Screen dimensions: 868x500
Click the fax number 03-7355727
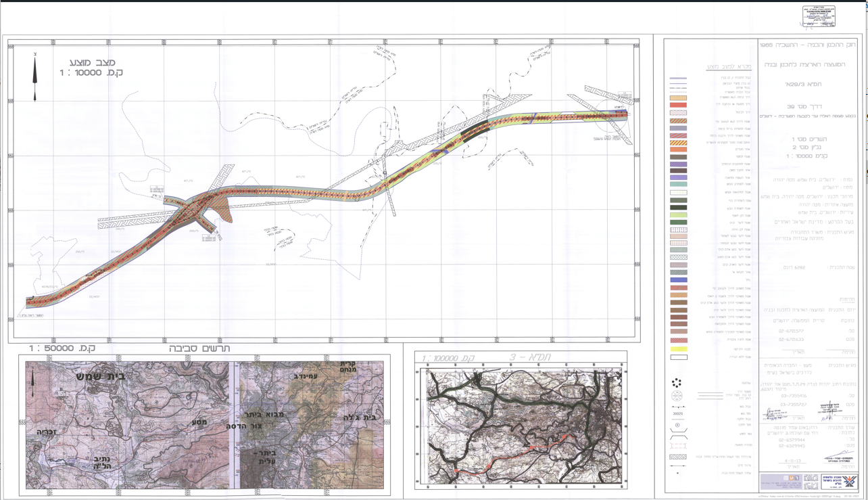pyautogui.click(x=794, y=405)
